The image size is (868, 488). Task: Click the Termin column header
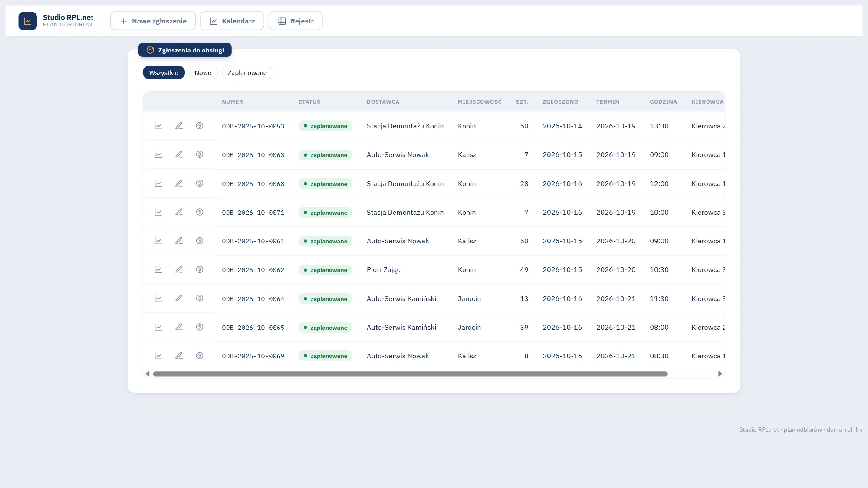pos(608,102)
